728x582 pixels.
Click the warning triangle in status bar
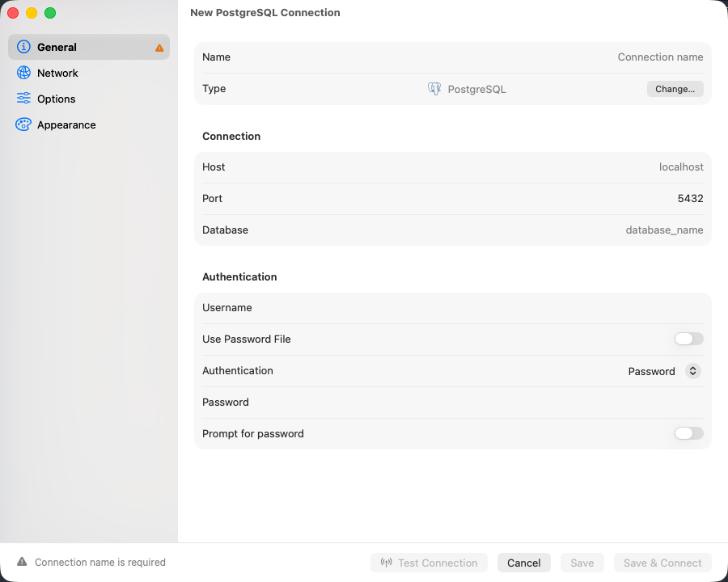point(22,562)
